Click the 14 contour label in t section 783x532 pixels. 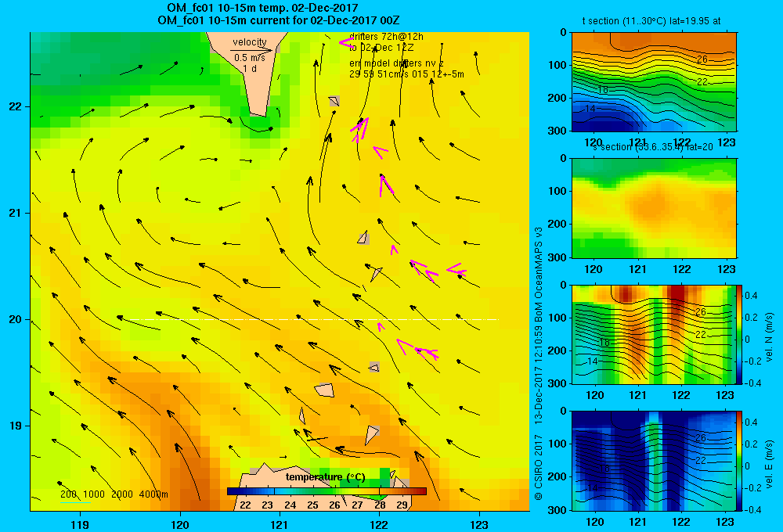pyautogui.click(x=590, y=108)
